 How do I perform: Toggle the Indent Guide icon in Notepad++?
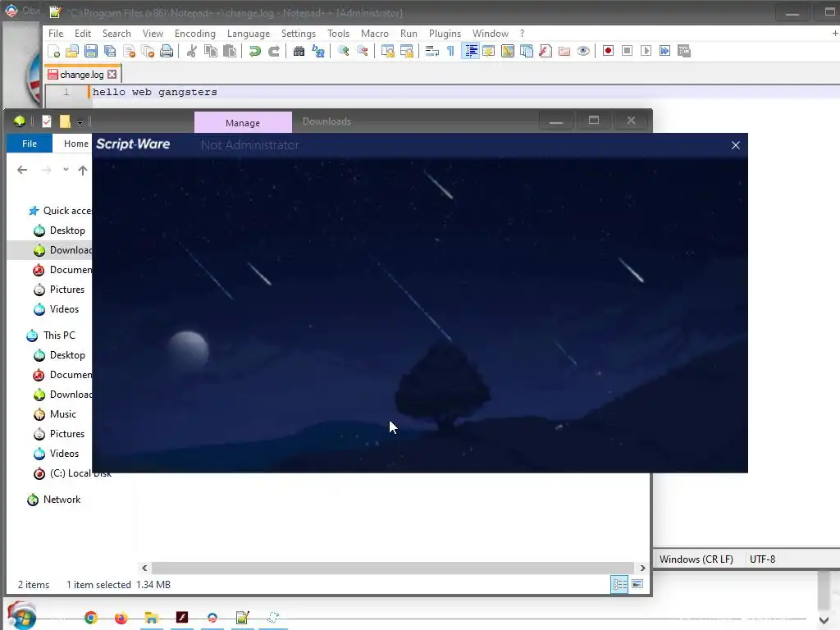click(470, 51)
